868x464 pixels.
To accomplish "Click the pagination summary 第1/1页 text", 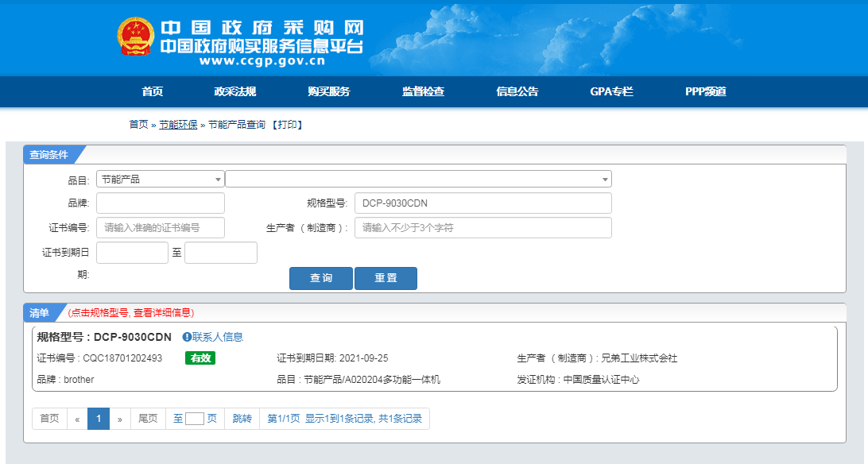I will point(284,419).
